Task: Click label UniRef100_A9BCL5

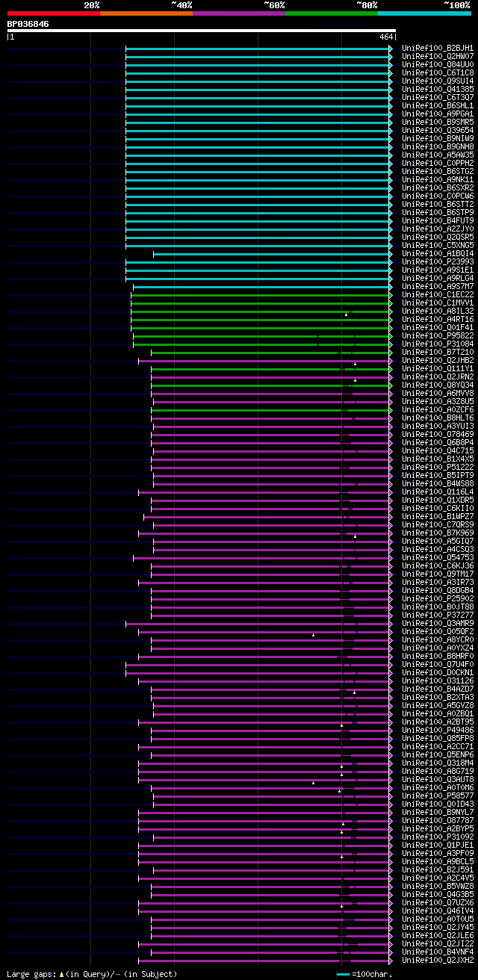Action: point(438,861)
